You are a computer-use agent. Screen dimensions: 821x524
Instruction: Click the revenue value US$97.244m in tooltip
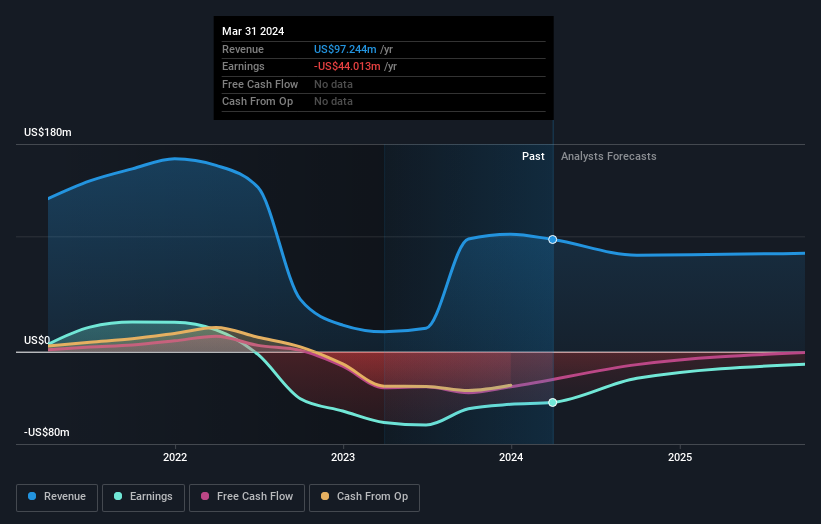(x=345, y=49)
